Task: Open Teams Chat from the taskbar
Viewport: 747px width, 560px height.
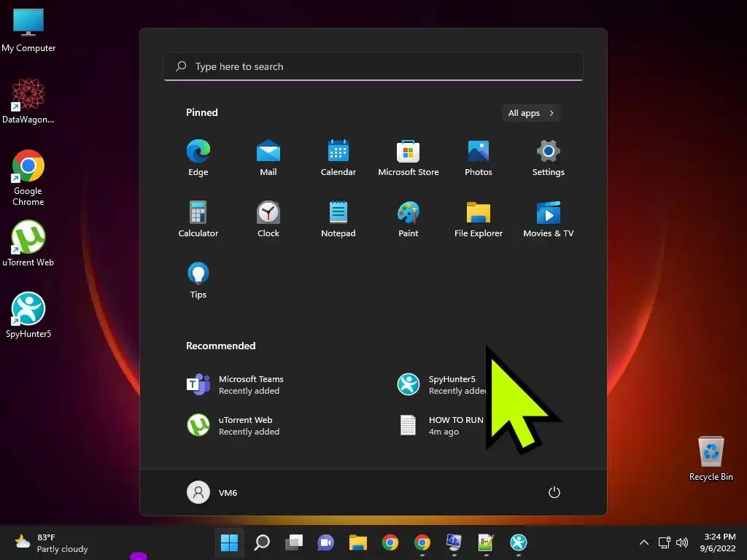Action: pos(326,542)
